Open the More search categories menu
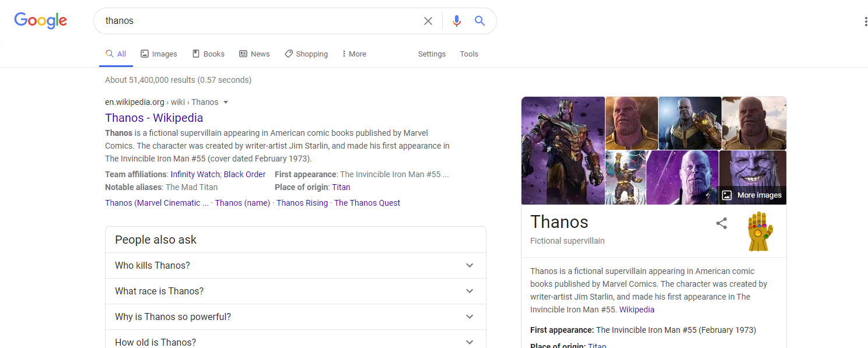The image size is (868, 348). (x=354, y=54)
